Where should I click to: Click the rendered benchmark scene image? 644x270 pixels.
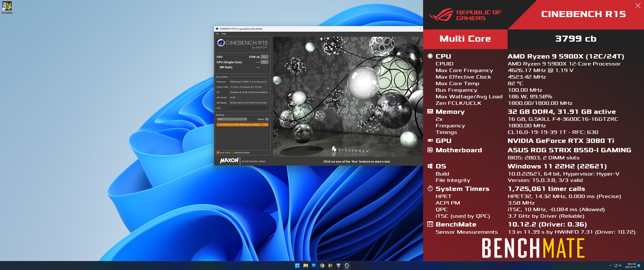pyautogui.click(x=348, y=97)
